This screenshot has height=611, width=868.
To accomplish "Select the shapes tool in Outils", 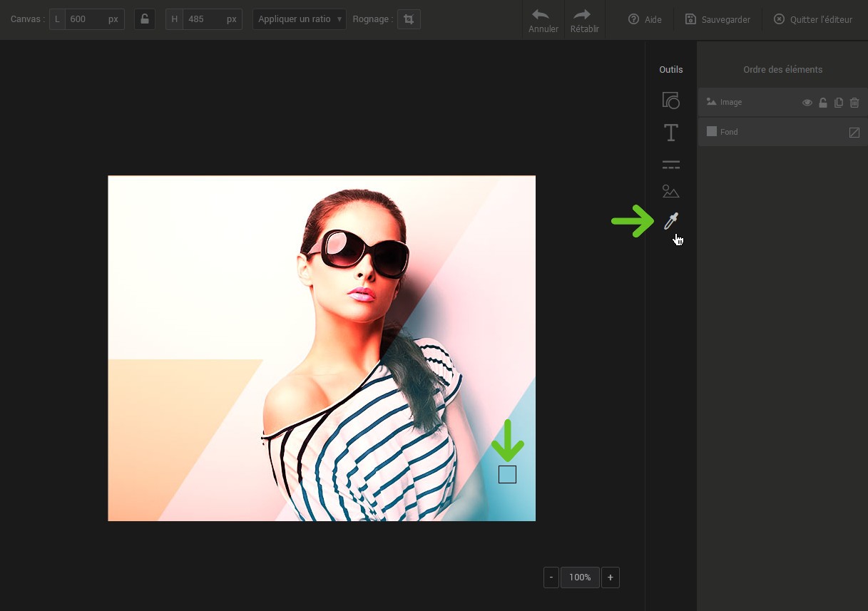I will pyautogui.click(x=670, y=101).
